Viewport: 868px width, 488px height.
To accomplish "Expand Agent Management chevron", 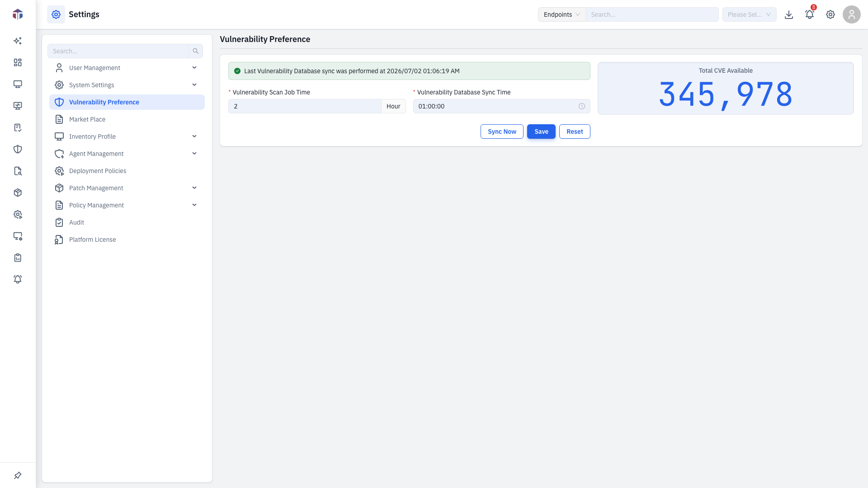I will [x=194, y=154].
